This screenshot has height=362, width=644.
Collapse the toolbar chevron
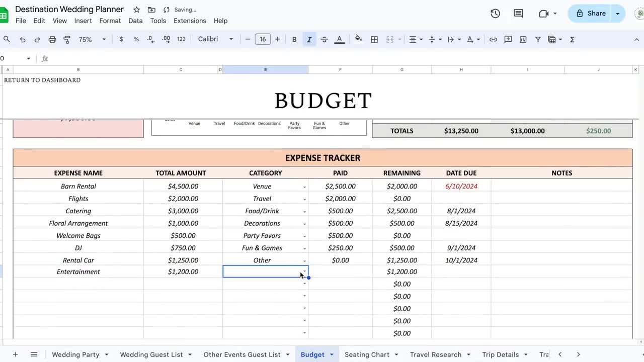[x=636, y=39]
